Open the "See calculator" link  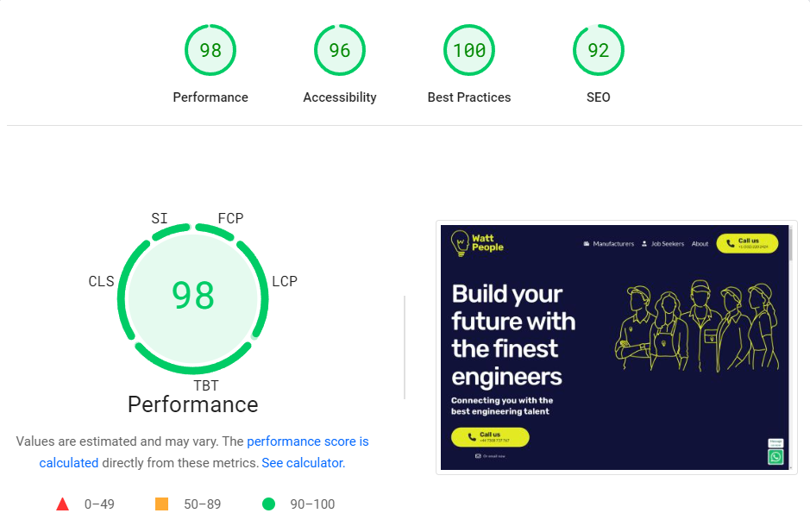(302, 463)
